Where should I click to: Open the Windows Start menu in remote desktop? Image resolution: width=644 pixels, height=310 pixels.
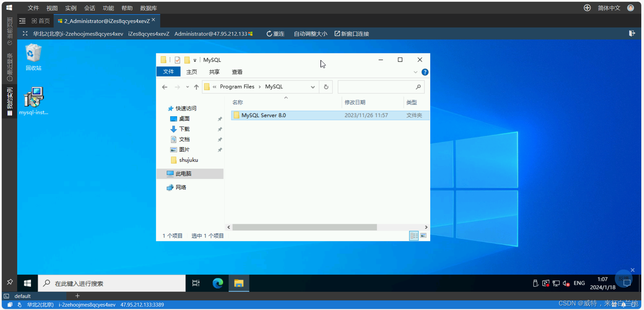point(28,283)
